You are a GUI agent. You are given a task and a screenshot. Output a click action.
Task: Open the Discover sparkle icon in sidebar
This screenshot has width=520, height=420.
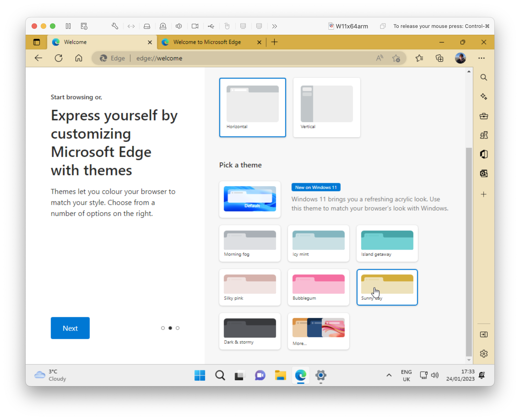coord(484,97)
